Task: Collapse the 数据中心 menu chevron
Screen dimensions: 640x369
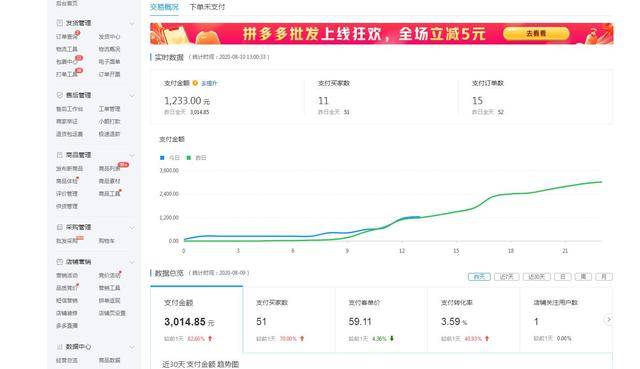Action: (x=132, y=347)
